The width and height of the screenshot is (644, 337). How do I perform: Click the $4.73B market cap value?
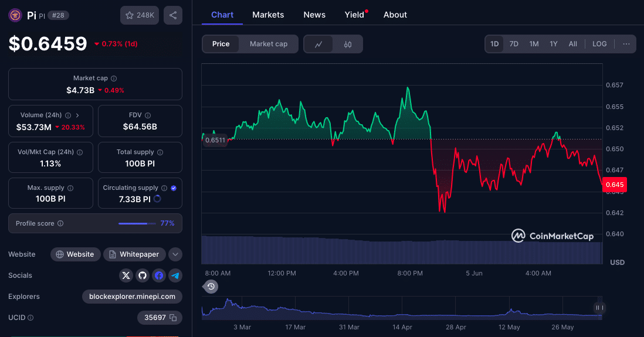(x=80, y=90)
